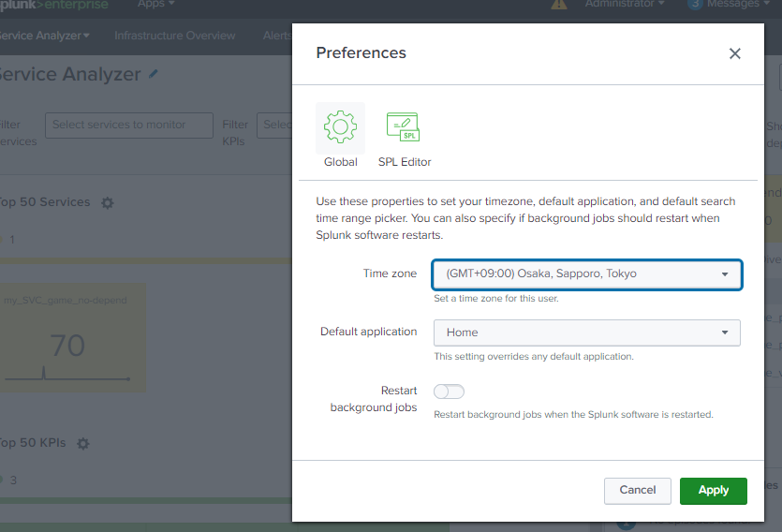This screenshot has width=782, height=532.
Task: Click the Apply button
Action: pos(713,490)
